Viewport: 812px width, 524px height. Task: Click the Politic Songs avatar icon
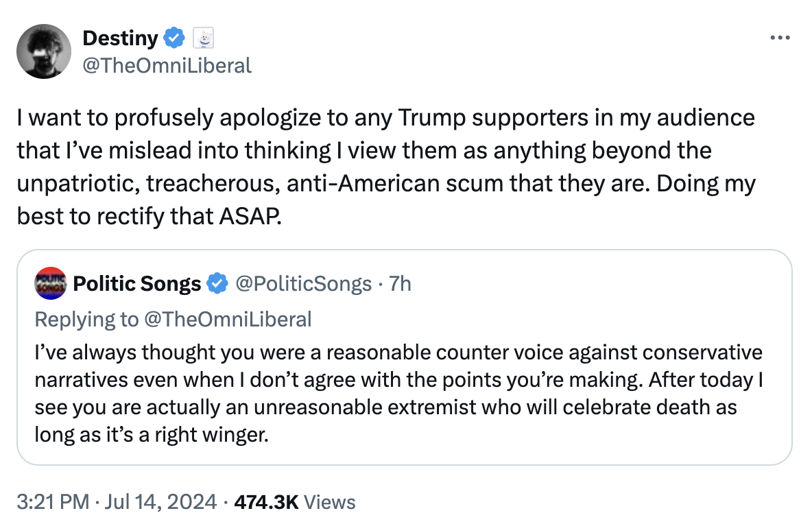(x=50, y=283)
